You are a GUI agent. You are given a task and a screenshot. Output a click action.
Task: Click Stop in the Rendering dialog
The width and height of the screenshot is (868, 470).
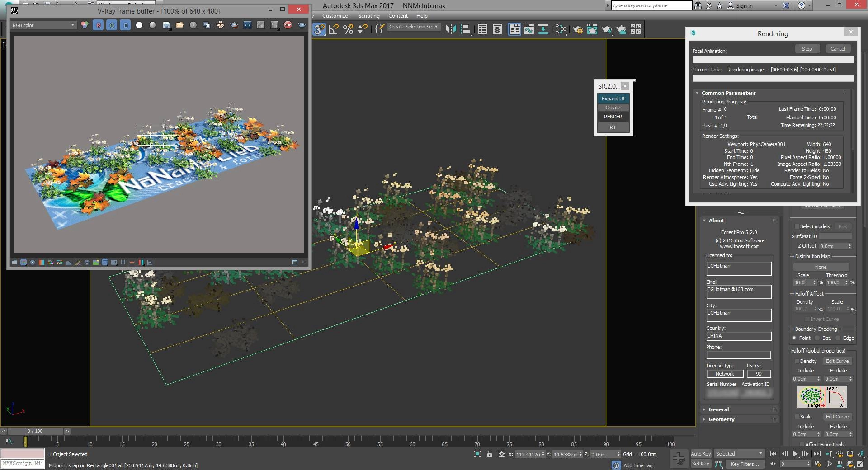[807, 49]
